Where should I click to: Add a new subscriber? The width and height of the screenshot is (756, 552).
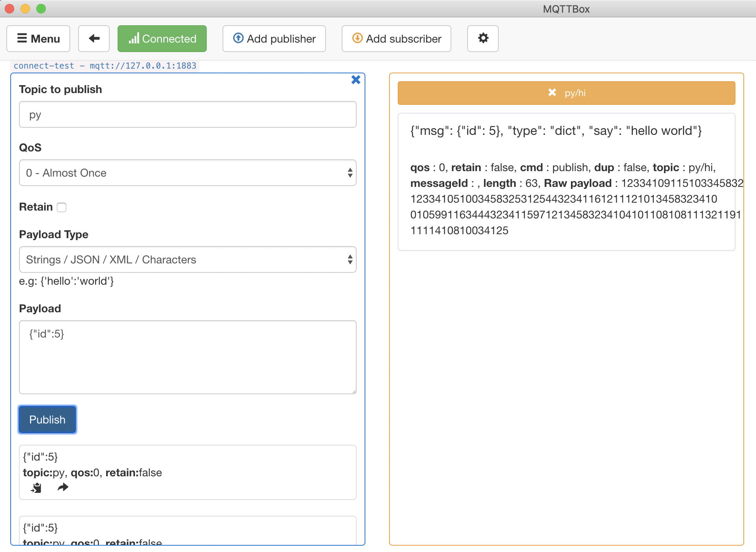(397, 39)
